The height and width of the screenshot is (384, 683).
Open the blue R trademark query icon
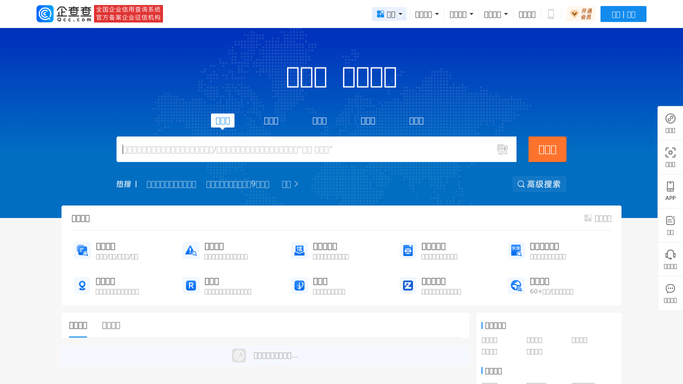191,285
